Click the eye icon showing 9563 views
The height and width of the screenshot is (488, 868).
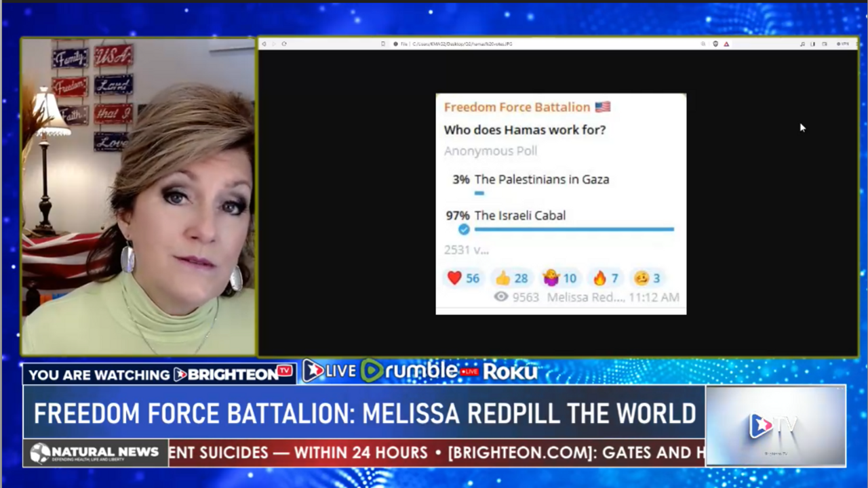click(x=501, y=297)
